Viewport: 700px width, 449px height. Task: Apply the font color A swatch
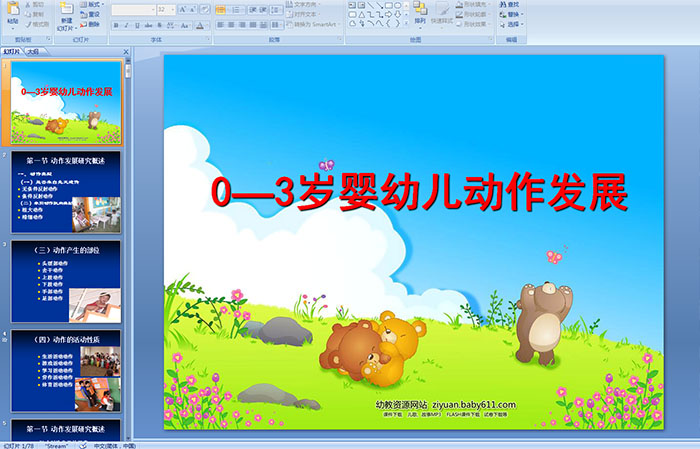pos(199,26)
